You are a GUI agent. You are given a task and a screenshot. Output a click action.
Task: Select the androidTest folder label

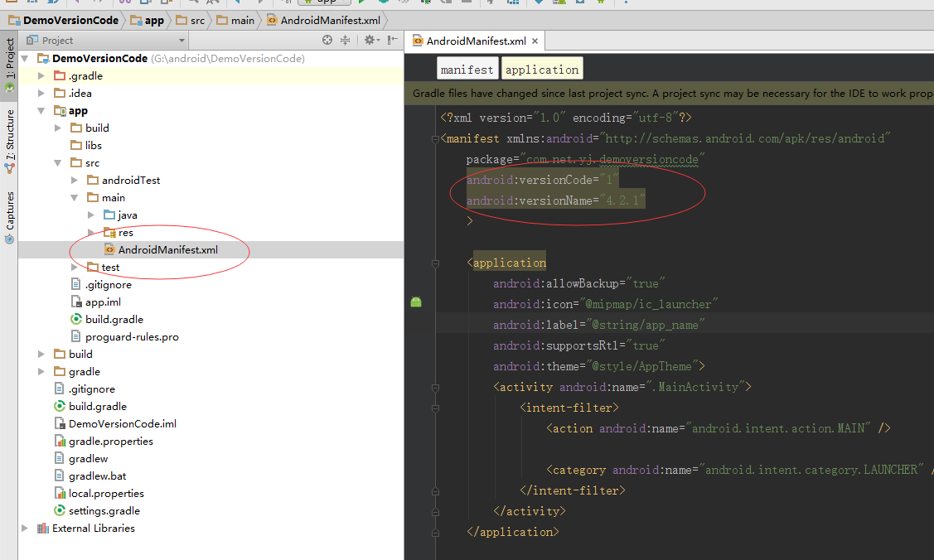tap(130, 181)
